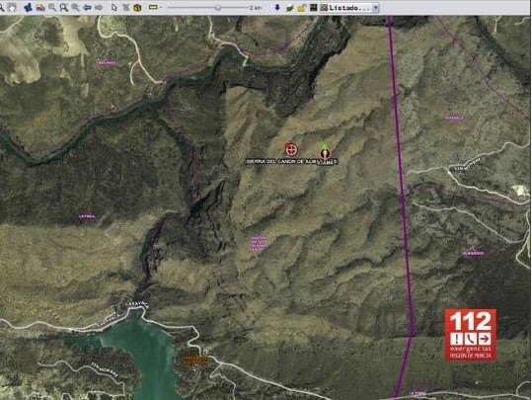
Task: Click the blue down arrow icon
Action: click(x=277, y=7)
